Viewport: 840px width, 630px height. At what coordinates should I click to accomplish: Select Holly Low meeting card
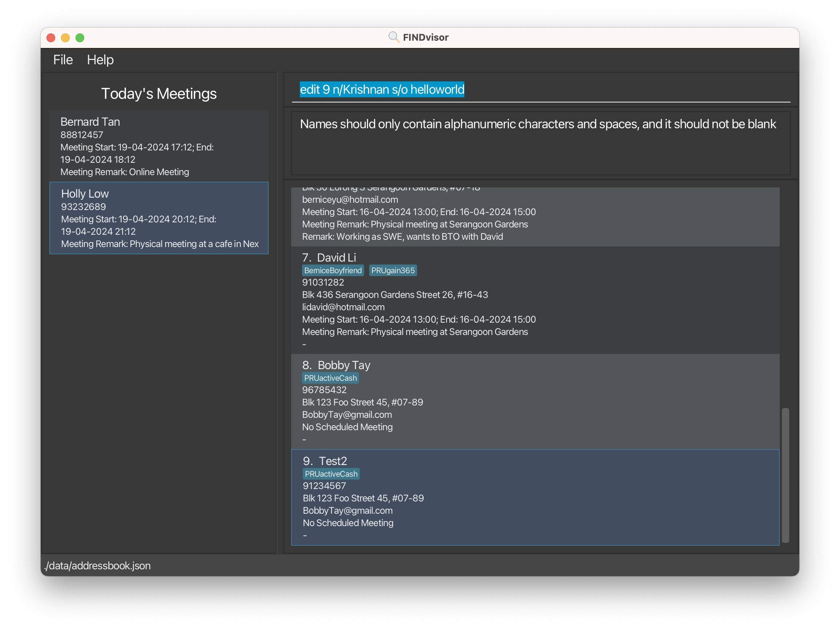(x=159, y=218)
